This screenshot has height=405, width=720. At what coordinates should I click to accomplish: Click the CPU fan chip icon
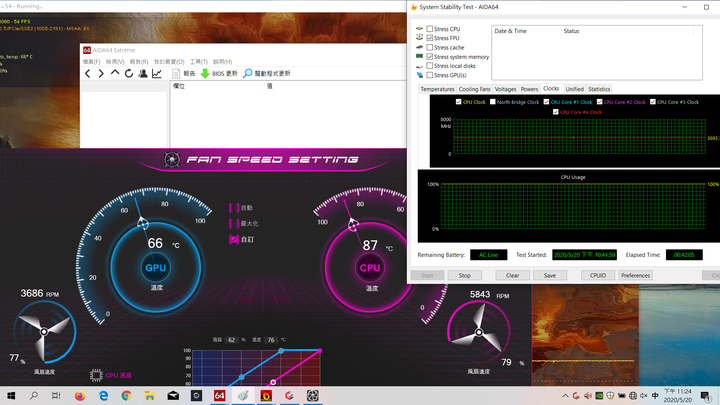[96, 375]
